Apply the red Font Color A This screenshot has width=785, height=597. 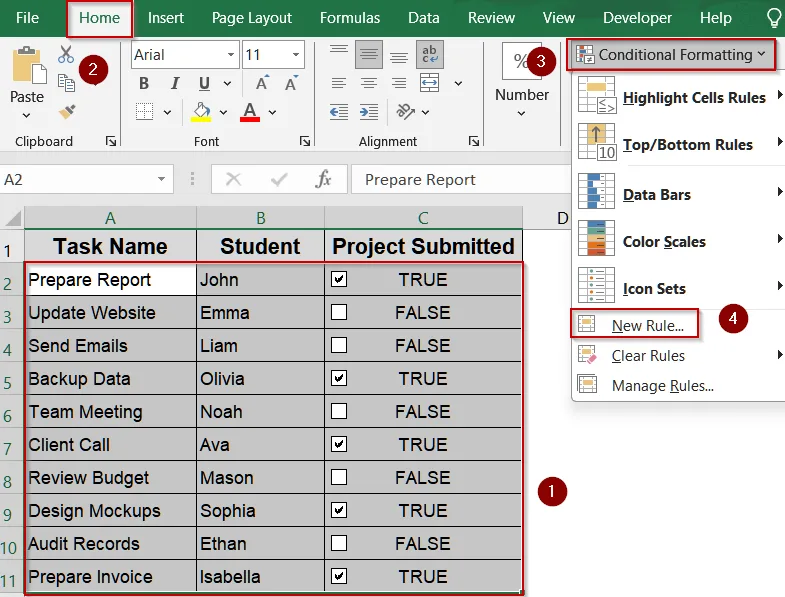click(x=250, y=112)
